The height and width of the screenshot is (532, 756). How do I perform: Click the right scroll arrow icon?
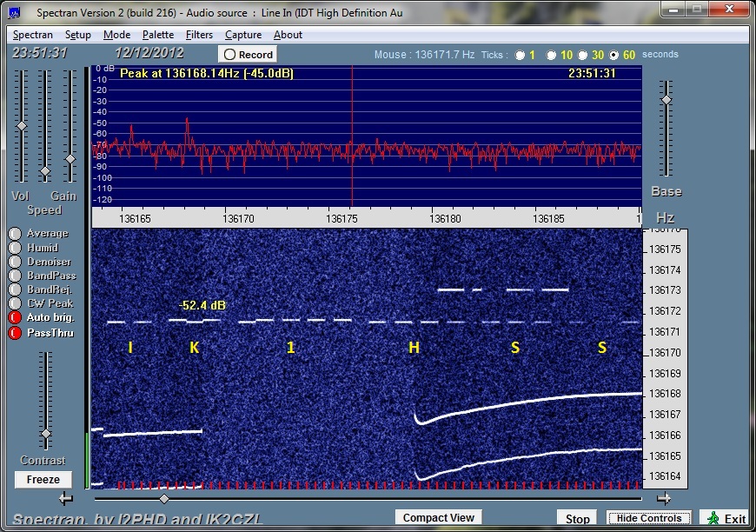[664, 499]
